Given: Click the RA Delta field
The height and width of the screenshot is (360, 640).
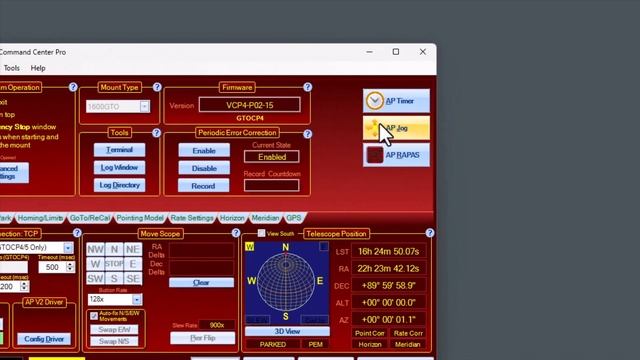Looking at the screenshot, I should point(202,250).
